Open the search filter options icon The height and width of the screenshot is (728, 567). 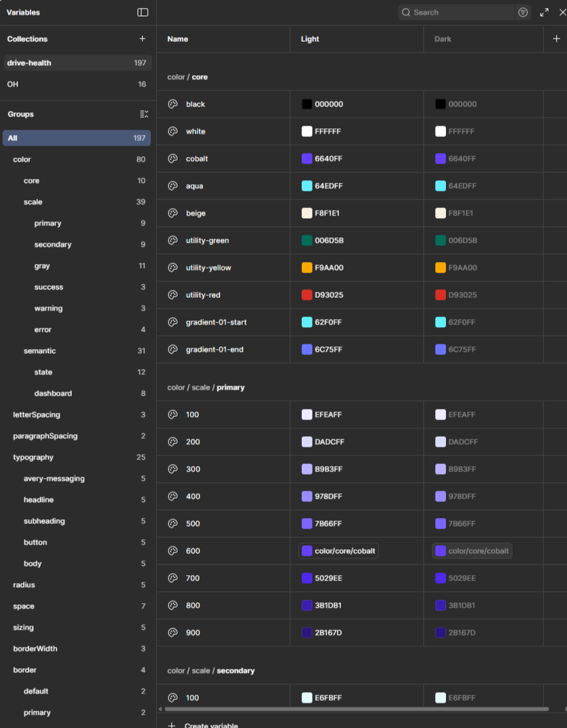(522, 12)
